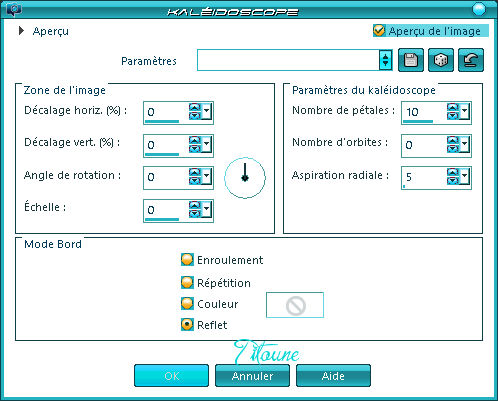Open the Nombre de pétales slider dropdown arrow
This screenshot has width=498, height=401.
pos(465,111)
